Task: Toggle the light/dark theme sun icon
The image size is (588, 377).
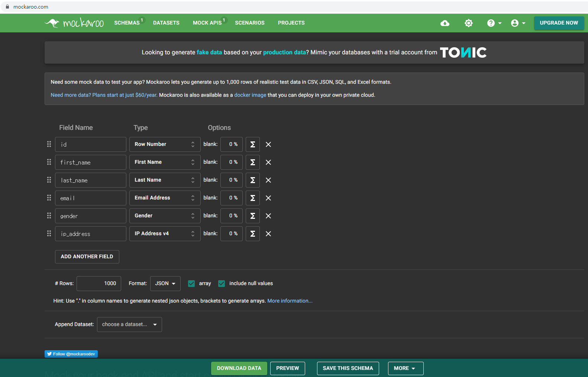Action: tap(469, 23)
